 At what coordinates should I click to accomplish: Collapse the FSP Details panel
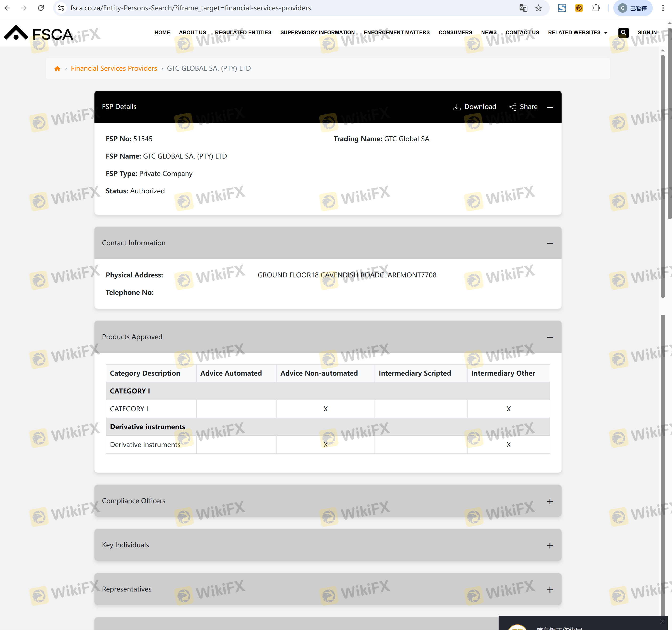550,107
